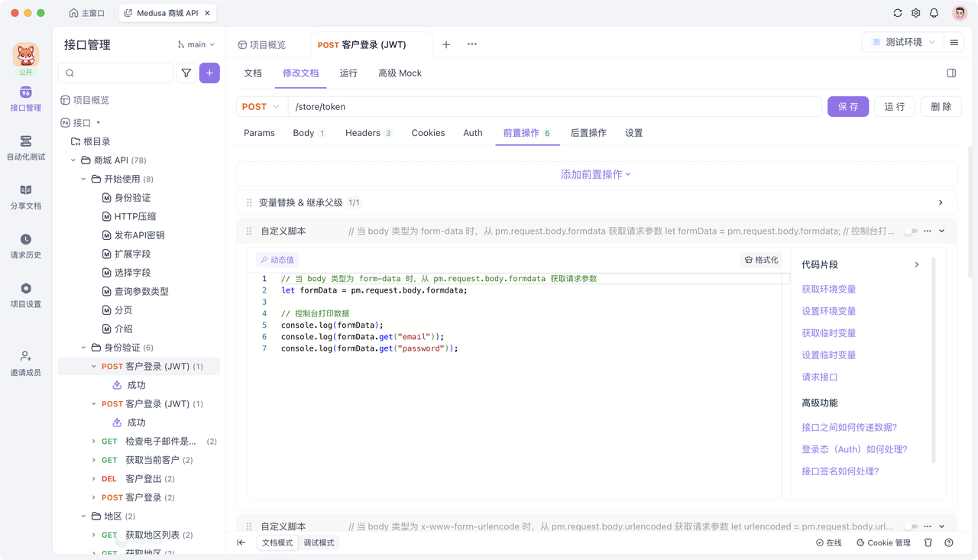Screen dimensions: 978x560
Task: Add a new tab with plus icon
Action: tap(446, 44)
